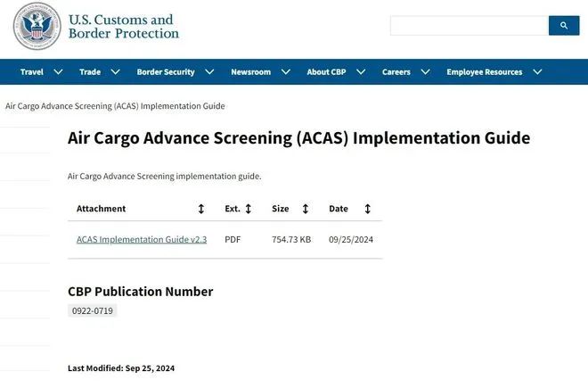Expand the Careers menu chevron
This screenshot has height=388, width=588.
(x=425, y=71)
